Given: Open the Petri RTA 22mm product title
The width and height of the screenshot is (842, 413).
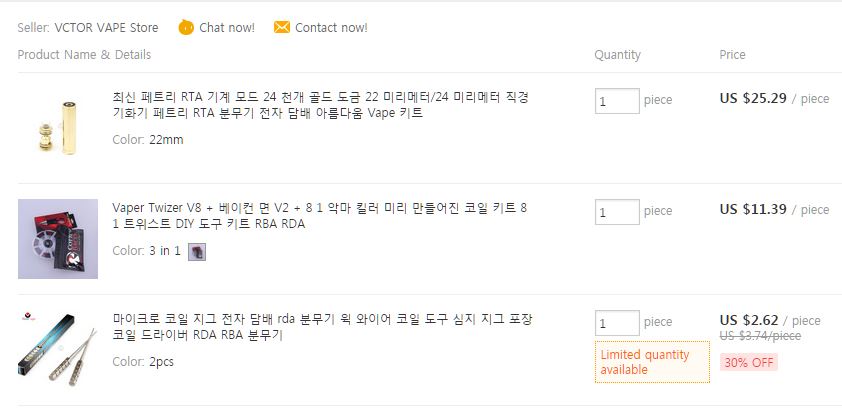Looking at the screenshot, I should click(321, 105).
